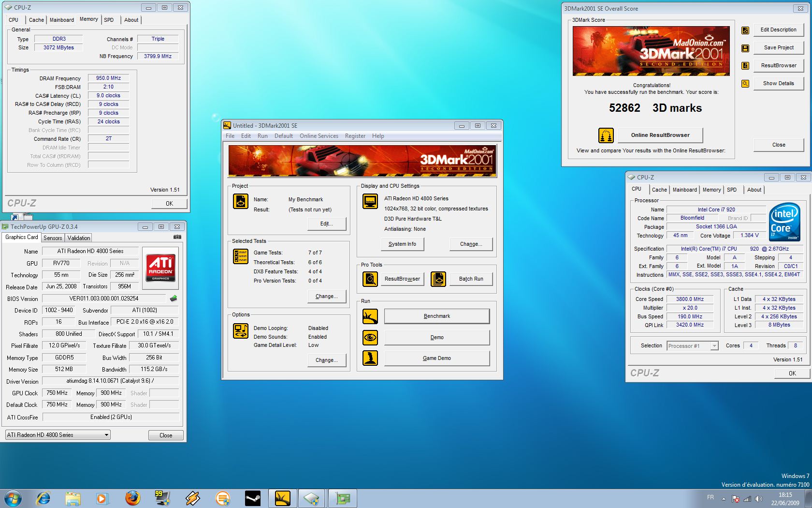Image resolution: width=812 pixels, height=508 pixels.
Task: Open Firefox from the taskbar
Action: click(x=132, y=498)
